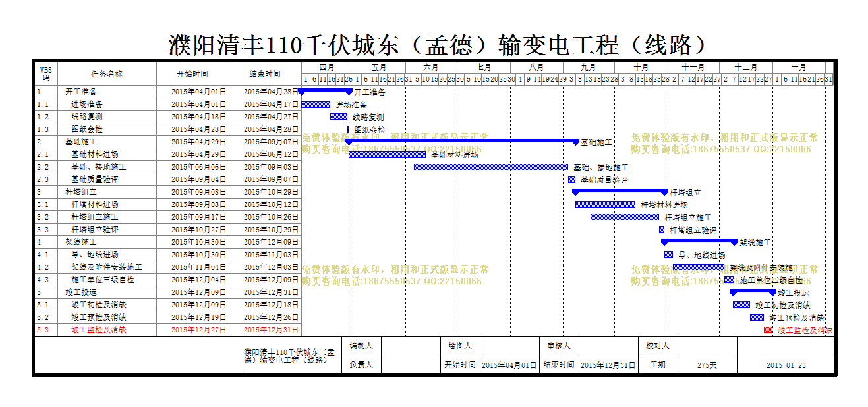Click the Gantt bar for 竣工预检及消缺
The height and width of the screenshot is (407, 868).
point(757,317)
